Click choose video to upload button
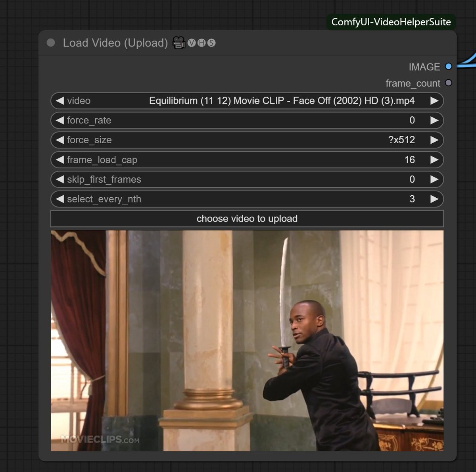 coord(247,218)
